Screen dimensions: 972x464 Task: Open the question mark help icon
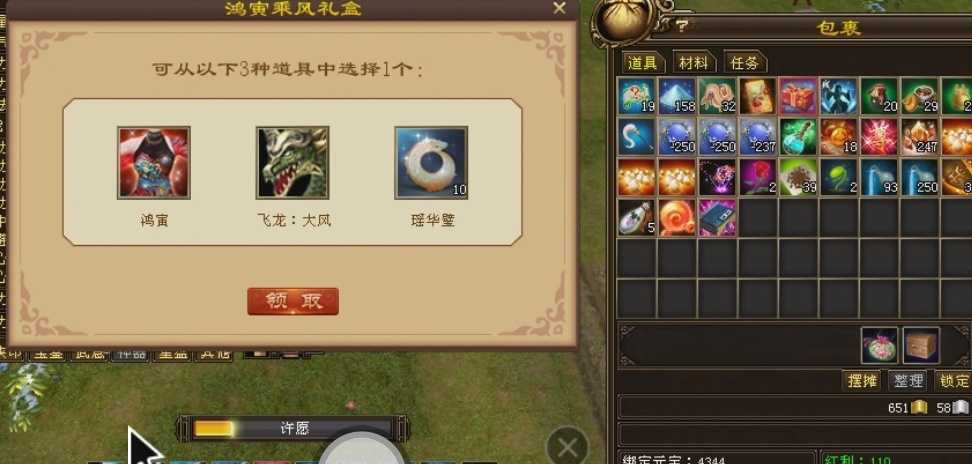click(x=683, y=26)
